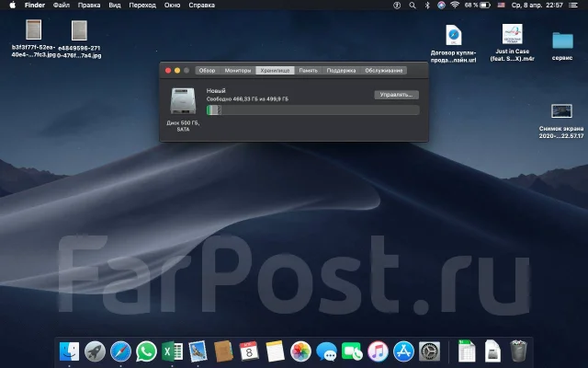Image resolution: width=588 pixels, height=368 pixels.
Task: Close the system information window
Action: (168, 70)
